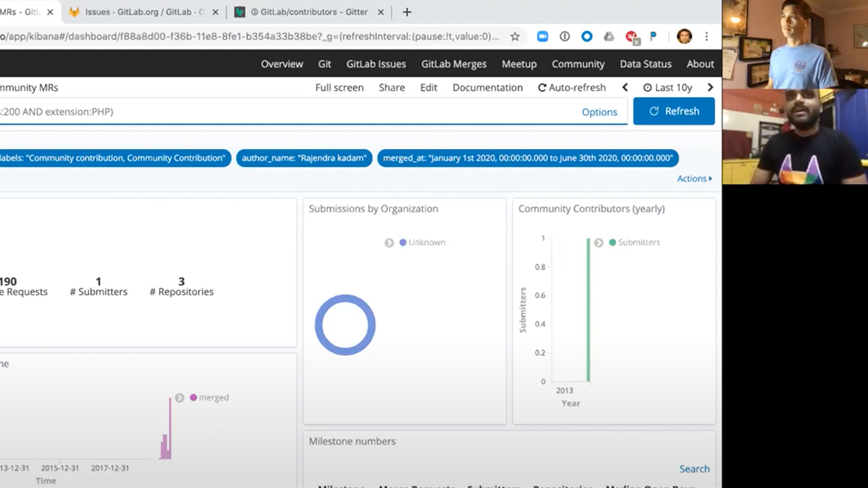868x488 pixels.
Task: Click the blue Refresh button
Action: tap(674, 111)
